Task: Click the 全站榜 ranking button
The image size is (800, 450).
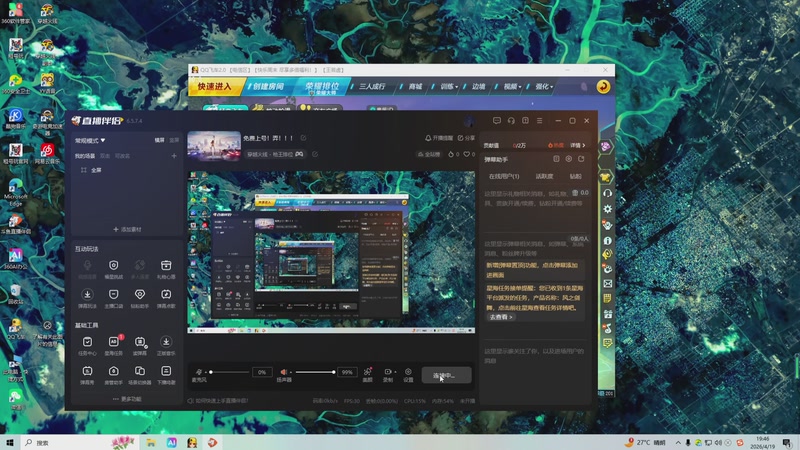Action: tap(429, 154)
